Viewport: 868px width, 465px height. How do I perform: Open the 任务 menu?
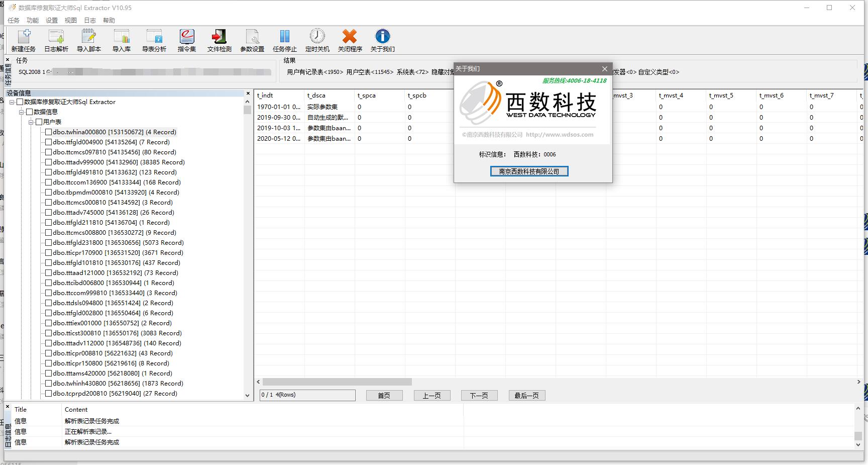tap(14, 21)
